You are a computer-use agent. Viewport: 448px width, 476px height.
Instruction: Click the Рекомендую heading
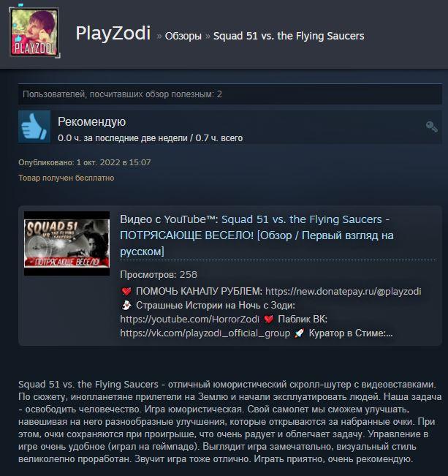click(x=91, y=121)
